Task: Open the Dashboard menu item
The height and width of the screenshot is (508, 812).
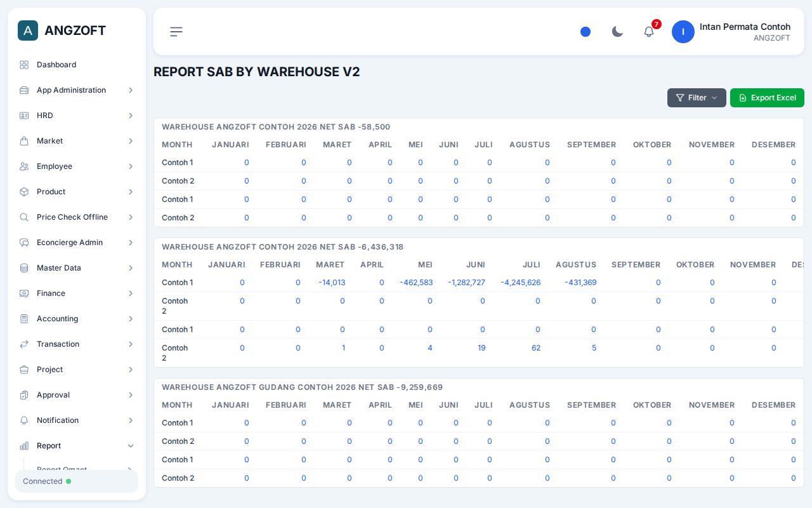Action: tap(77, 65)
